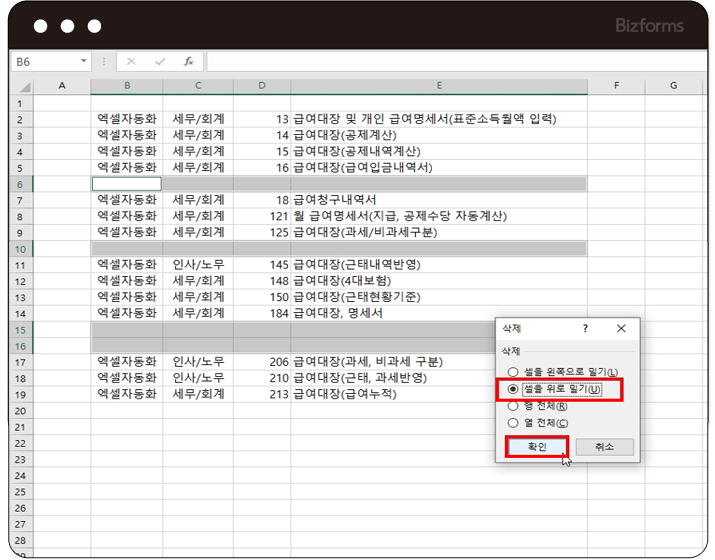Select row 10 header
715x560 pixels.
pos(20,248)
